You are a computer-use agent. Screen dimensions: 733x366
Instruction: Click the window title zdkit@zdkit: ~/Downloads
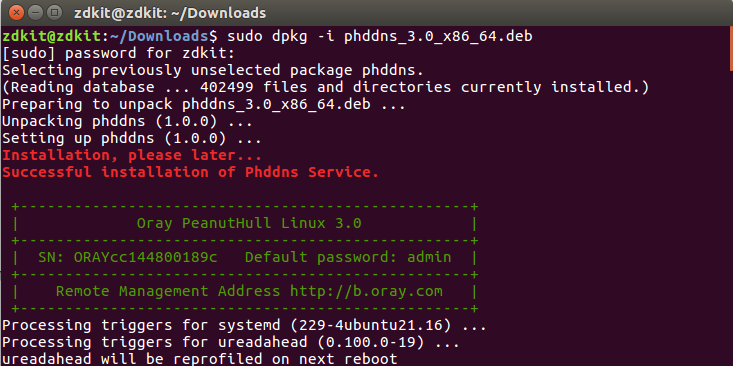170,13
